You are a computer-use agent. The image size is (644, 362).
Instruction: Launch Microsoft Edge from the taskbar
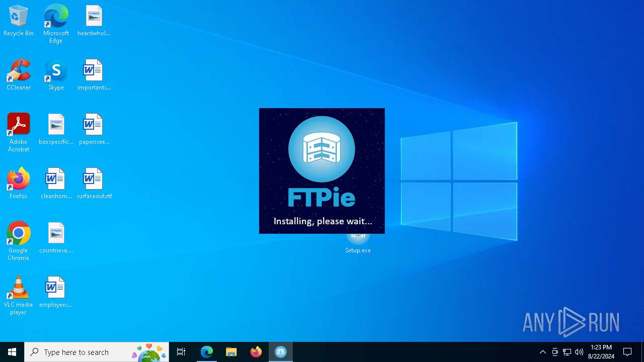[207, 352]
